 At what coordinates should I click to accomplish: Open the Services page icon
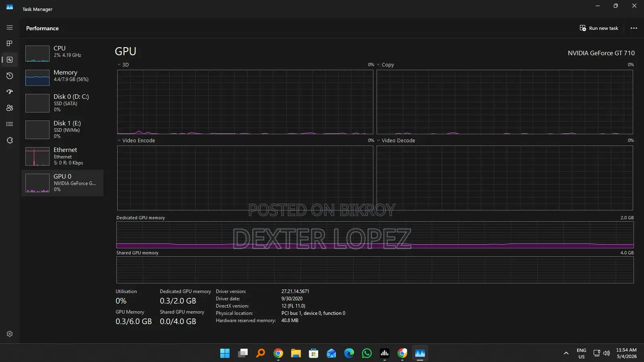pyautogui.click(x=10, y=140)
